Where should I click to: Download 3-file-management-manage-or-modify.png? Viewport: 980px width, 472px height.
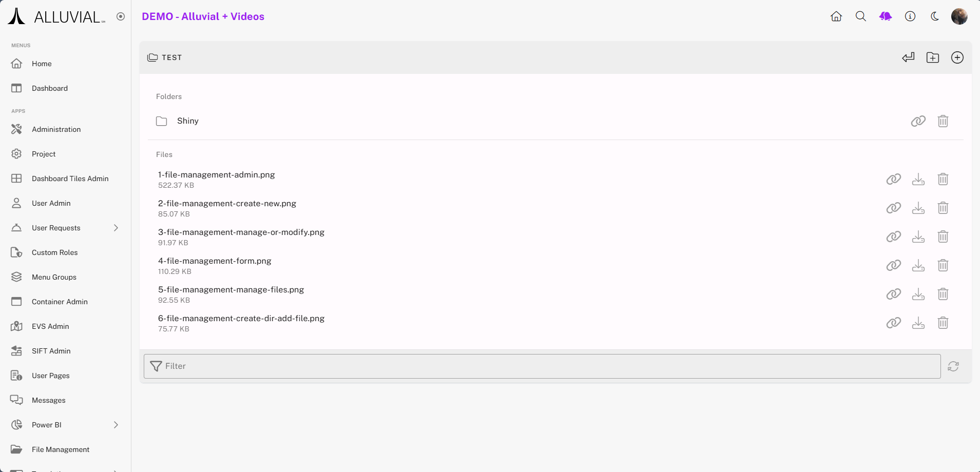coord(918,237)
